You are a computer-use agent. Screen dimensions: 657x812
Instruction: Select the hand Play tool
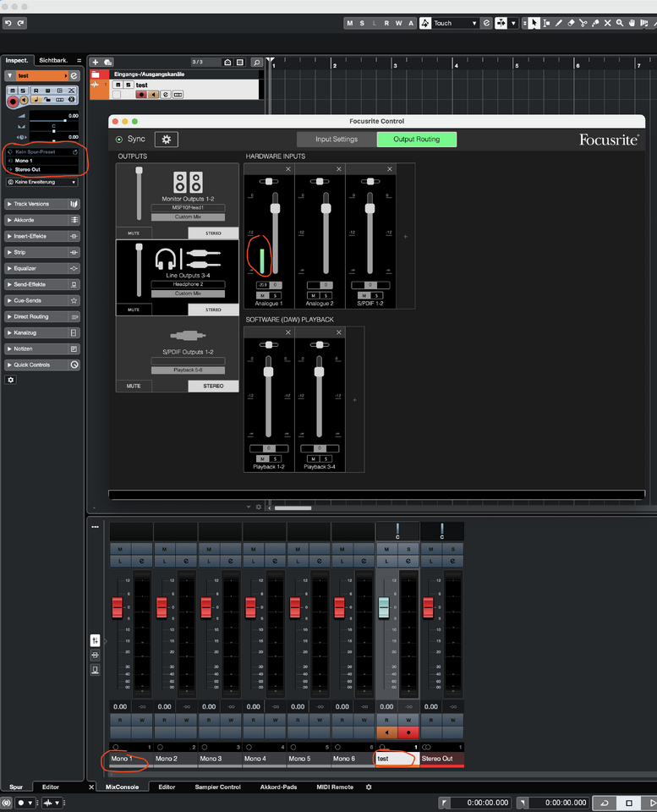pyautogui.click(x=632, y=23)
